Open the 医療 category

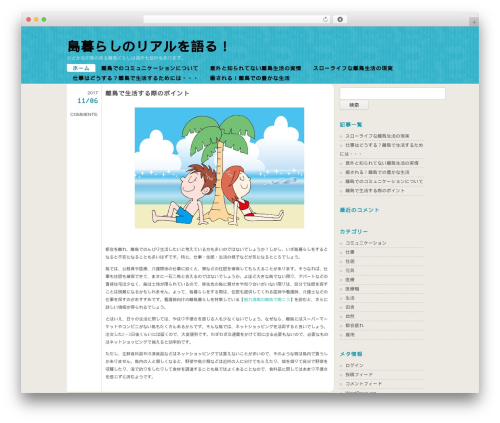350,280
